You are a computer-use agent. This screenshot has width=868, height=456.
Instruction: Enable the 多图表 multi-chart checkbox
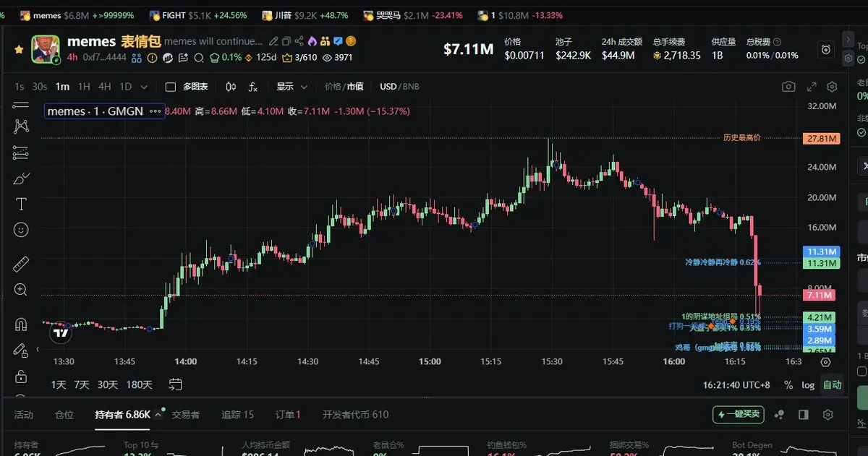click(171, 87)
